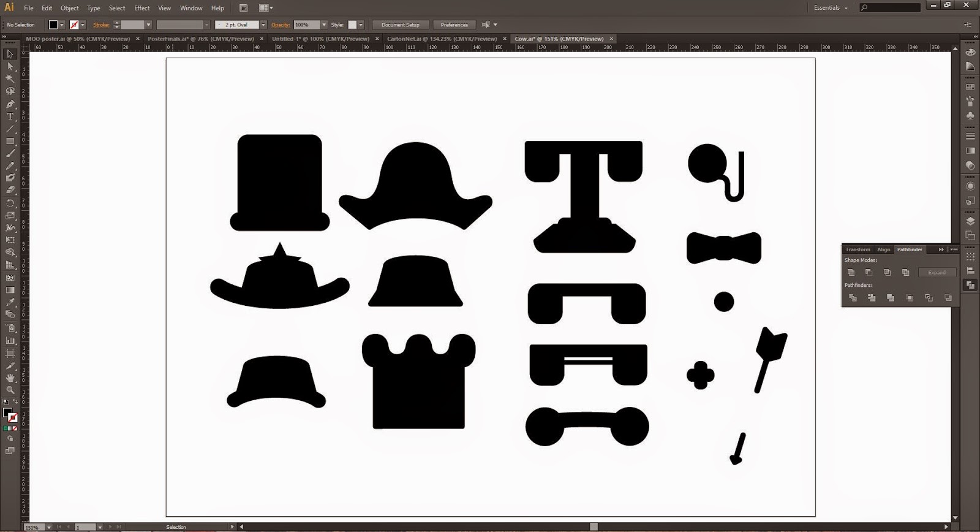Viewport: 980px width, 532px height.
Task: Click Minus Front in Pathfinder Shape Modes
Action: (869, 272)
